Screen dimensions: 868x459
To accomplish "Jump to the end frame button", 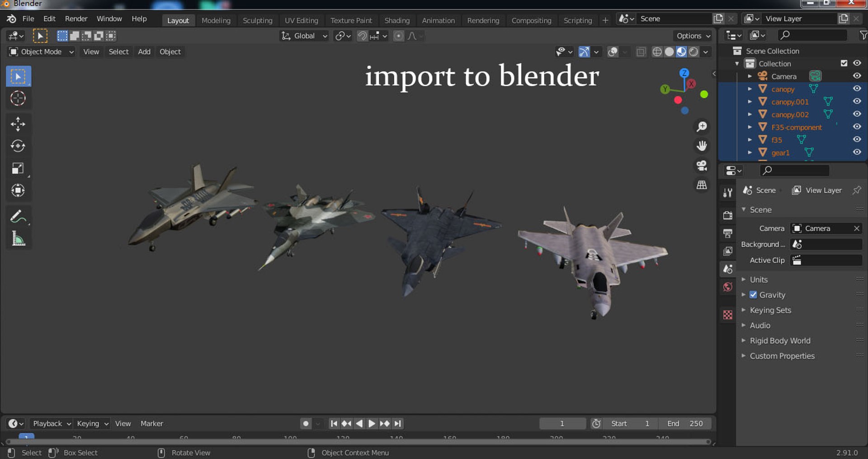I will click(397, 424).
